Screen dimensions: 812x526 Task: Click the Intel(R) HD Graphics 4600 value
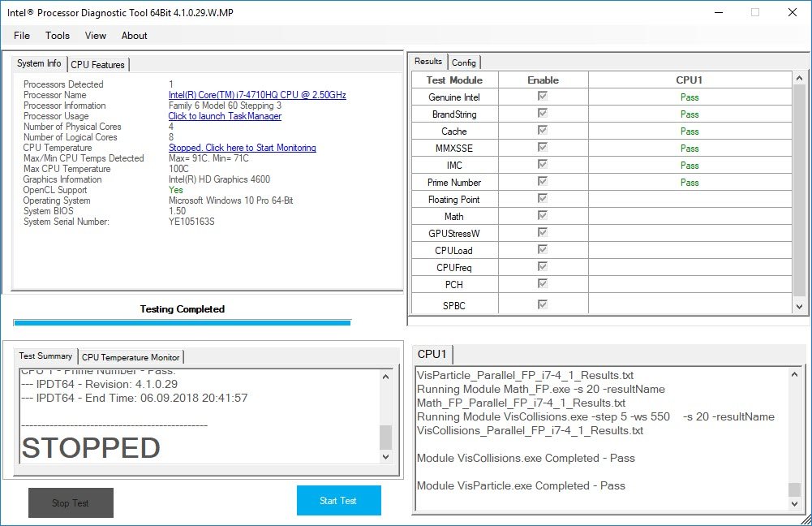pyautogui.click(x=220, y=179)
